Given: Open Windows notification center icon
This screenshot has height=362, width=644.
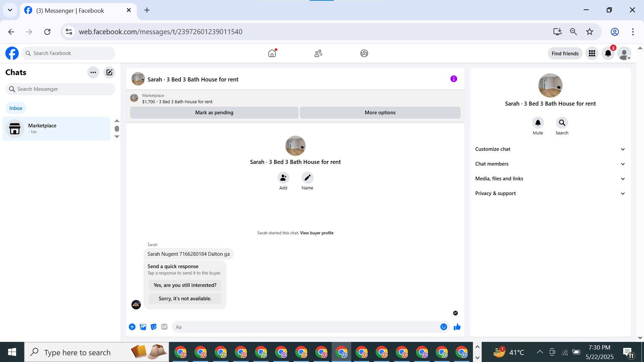Looking at the screenshot, I should pyautogui.click(x=628, y=353).
